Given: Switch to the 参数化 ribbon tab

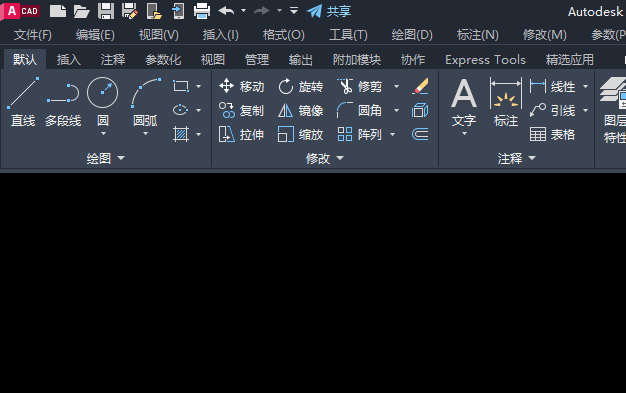Looking at the screenshot, I should pyautogui.click(x=163, y=60).
